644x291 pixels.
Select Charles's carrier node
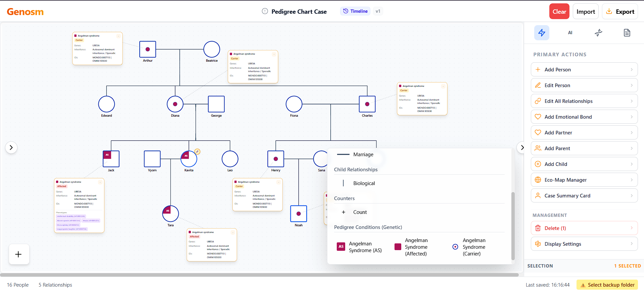(x=367, y=104)
